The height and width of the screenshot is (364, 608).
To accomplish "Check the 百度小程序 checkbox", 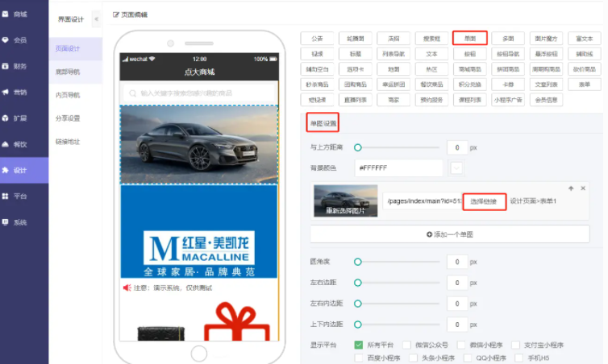I will tap(359, 358).
